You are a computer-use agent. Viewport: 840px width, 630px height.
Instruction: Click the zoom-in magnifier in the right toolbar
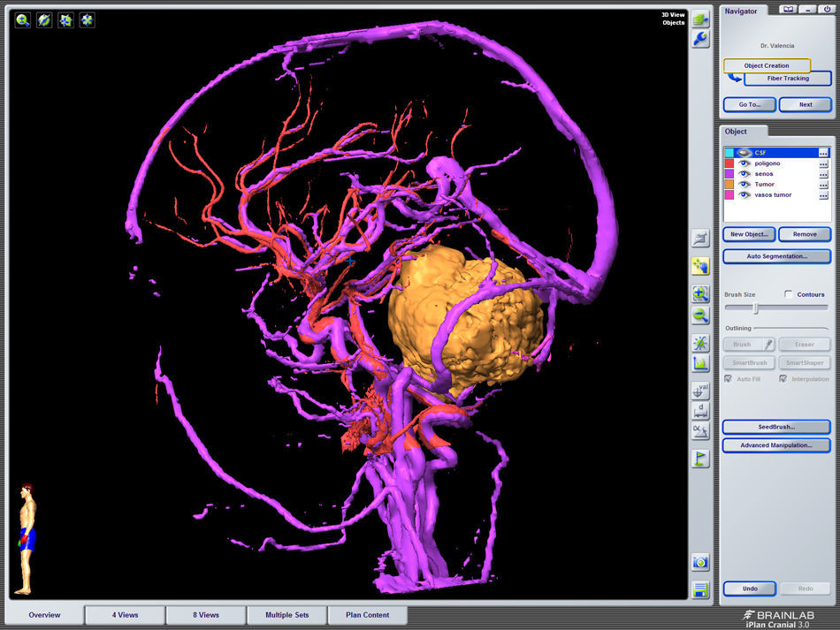point(700,294)
